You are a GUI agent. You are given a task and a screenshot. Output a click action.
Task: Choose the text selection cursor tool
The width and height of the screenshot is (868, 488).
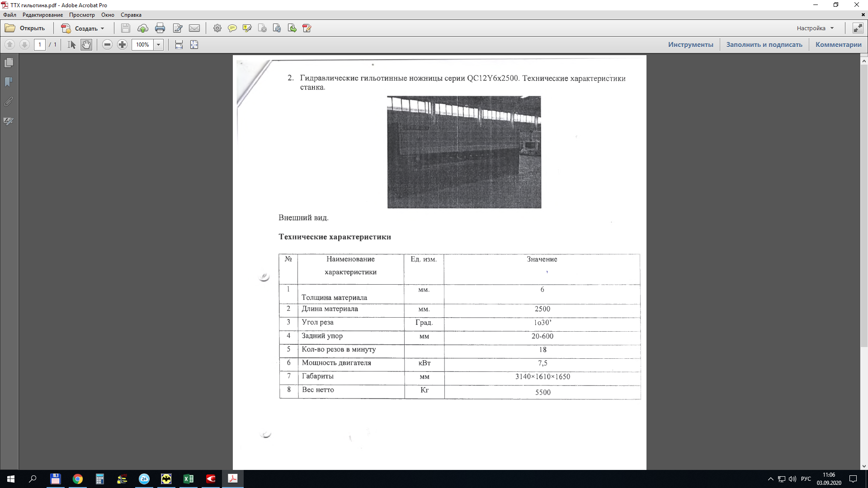(x=71, y=45)
